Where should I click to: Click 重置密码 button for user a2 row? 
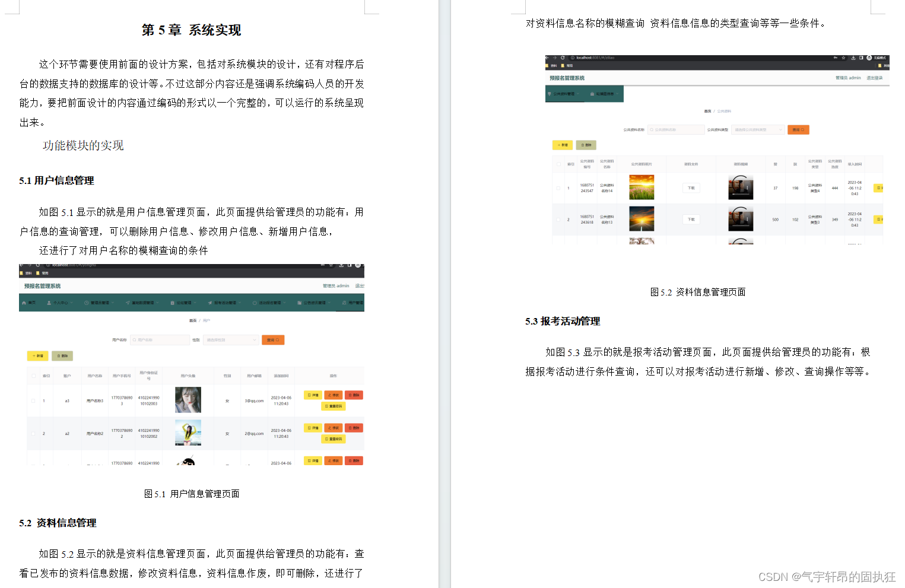(x=334, y=438)
